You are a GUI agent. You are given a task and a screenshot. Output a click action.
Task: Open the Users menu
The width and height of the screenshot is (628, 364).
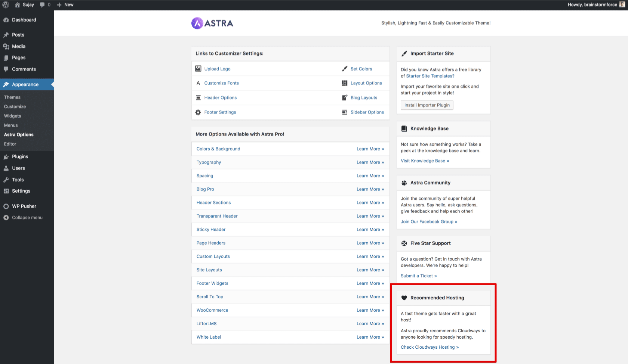click(x=27, y=168)
